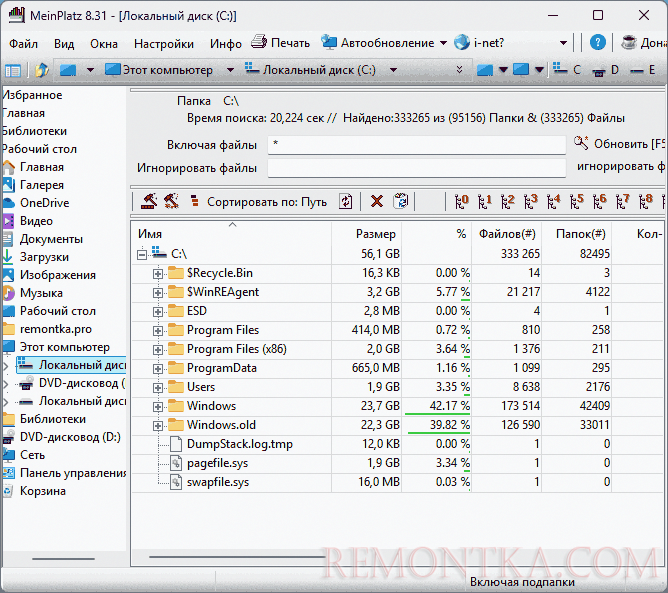Viewport: 668px width, 593px height.
Task: Click the first hammer tool icon
Action: [149, 201]
